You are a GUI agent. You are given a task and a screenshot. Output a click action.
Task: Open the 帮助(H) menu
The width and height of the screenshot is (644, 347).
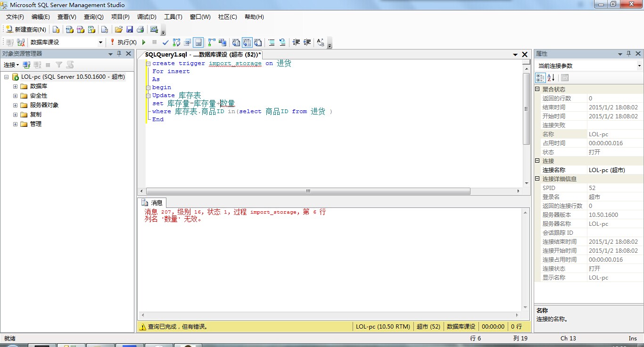[254, 17]
